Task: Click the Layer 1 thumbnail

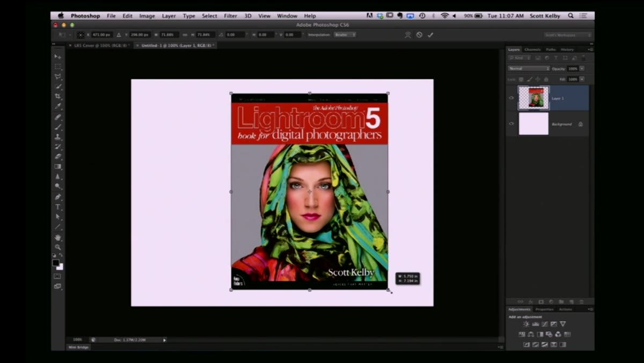Action: 533,98
